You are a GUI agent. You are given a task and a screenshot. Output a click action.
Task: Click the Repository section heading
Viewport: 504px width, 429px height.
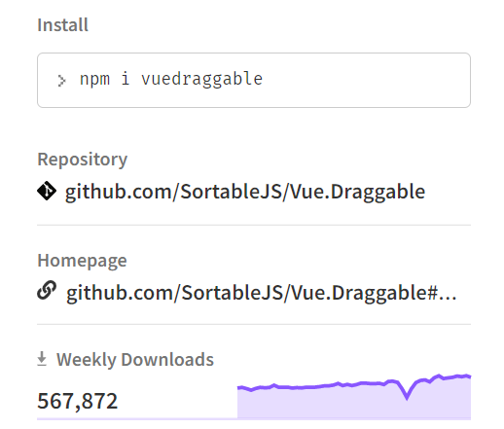click(x=83, y=160)
